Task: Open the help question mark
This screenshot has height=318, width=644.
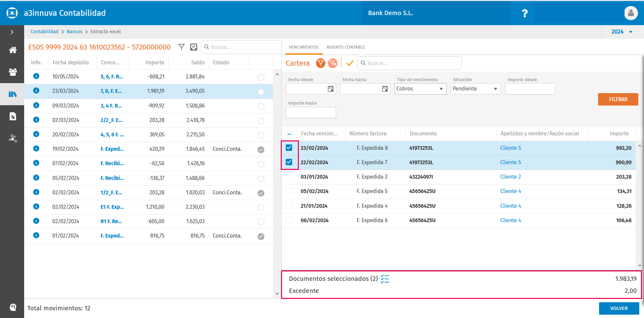Action: coord(525,13)
